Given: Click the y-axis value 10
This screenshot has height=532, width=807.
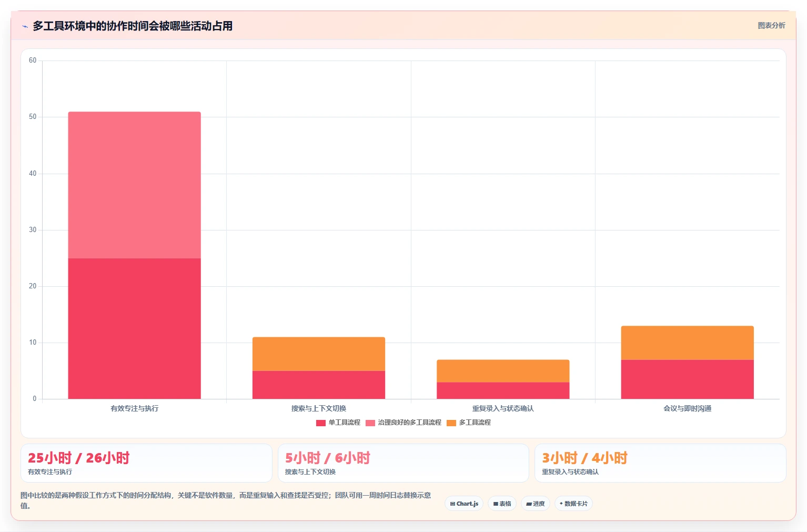Looking at the screenshot, I should click(x=33, y=343).
